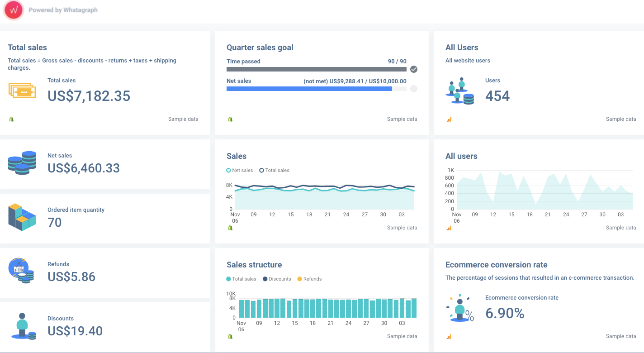Toggle Total sales series in Sales chart legend
The image size is (644, 353).
[x=274, y=170]
